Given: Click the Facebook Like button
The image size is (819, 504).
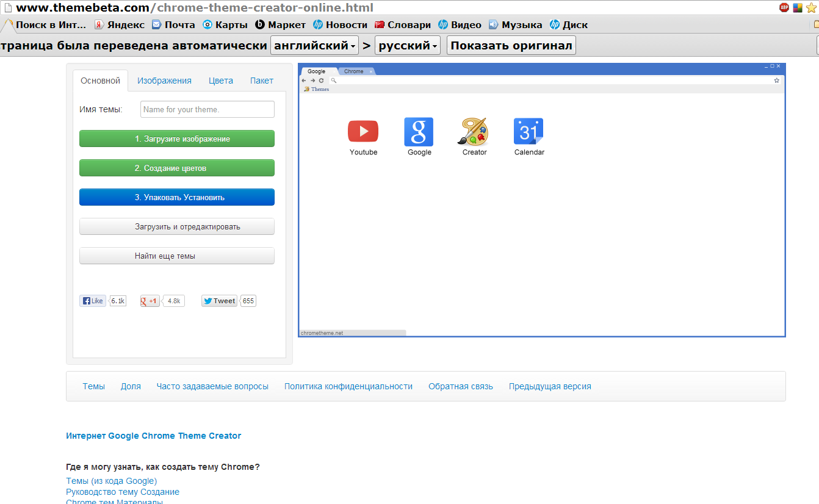Looking at the screenshot, I should (x=93, y=301).
